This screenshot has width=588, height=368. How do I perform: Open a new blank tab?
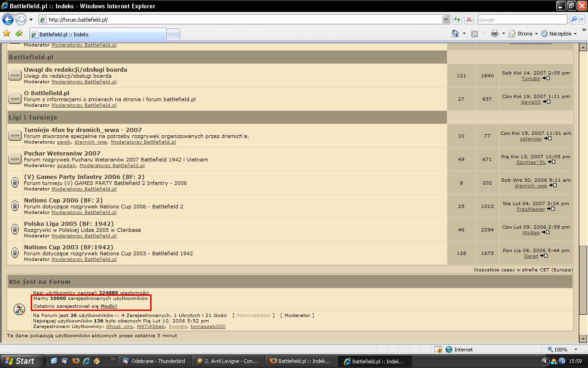[x=173, y=34]
